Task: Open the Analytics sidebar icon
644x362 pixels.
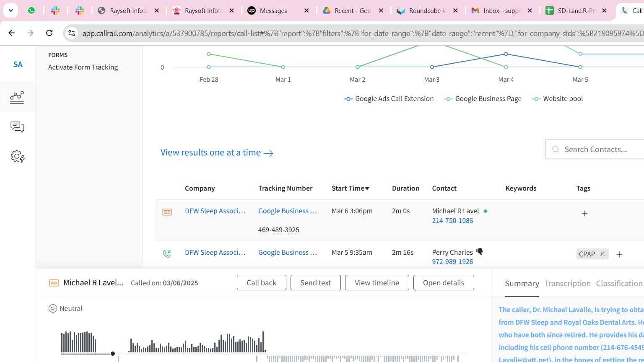Action: [x=17, y=97]
